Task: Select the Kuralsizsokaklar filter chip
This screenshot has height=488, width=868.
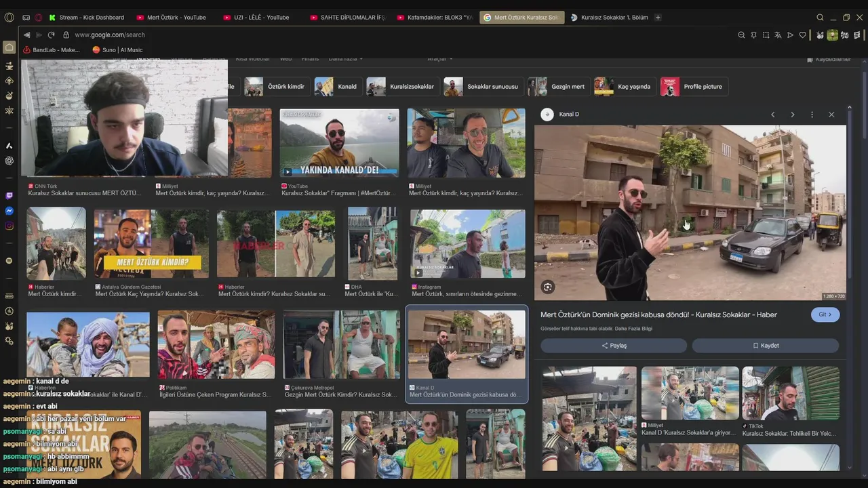Action: 402,87
